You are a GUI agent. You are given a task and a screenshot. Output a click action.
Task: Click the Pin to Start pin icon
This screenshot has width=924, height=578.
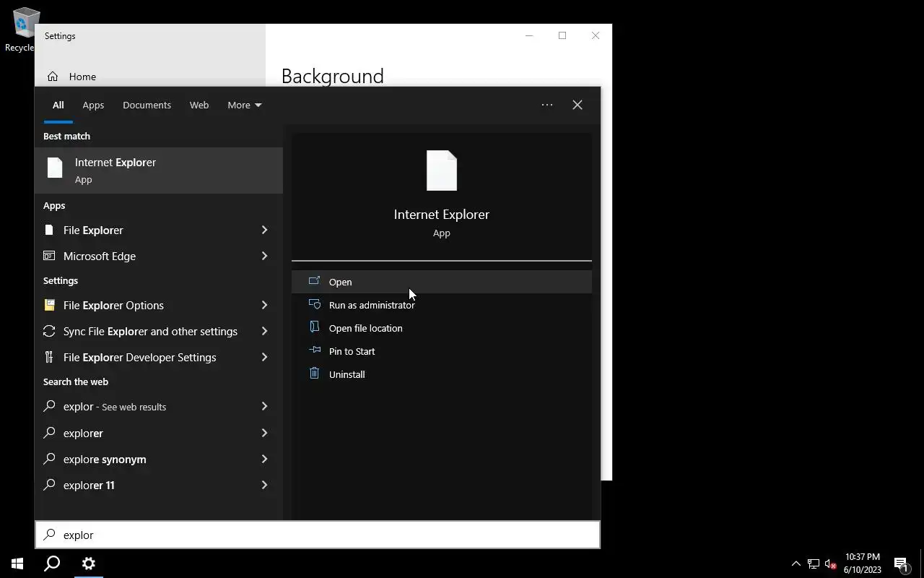coord(314,350)
